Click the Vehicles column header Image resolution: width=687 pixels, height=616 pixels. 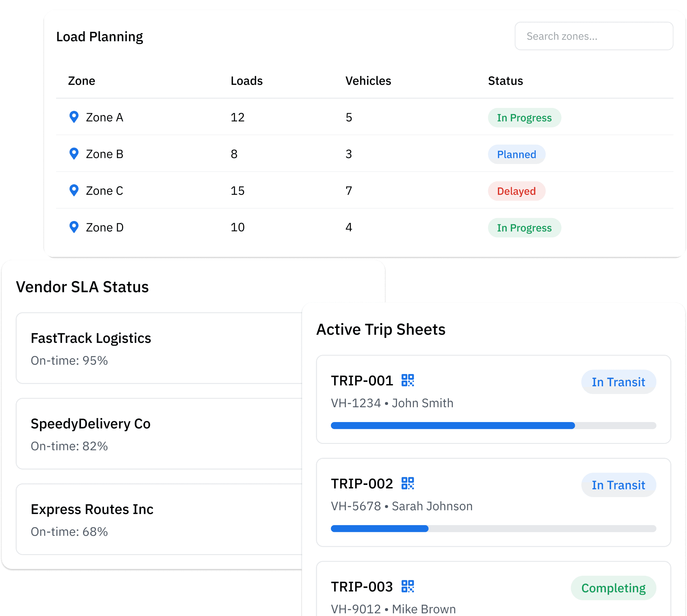tap(368, 81)
